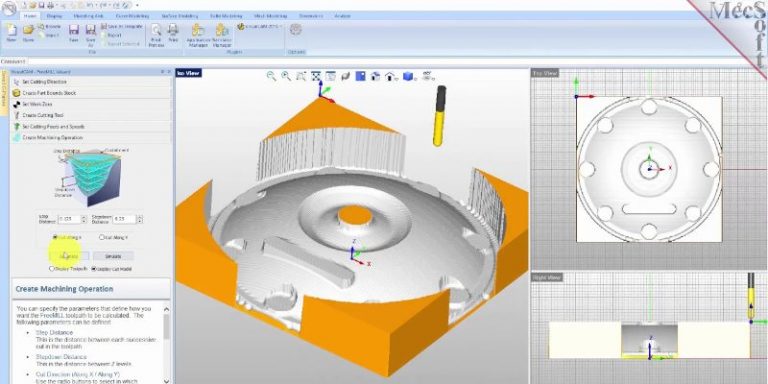The image size is (768, 384).
Task: Click the fit all icon in viewport toolbar
Action: point(316,76)
